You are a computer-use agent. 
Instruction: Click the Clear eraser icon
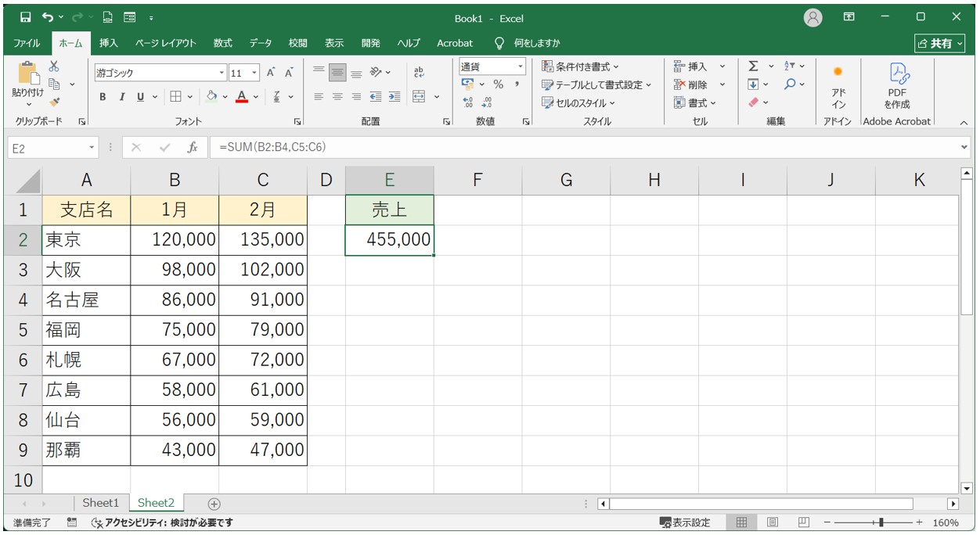pyautogui.click(x=753, y=102)
